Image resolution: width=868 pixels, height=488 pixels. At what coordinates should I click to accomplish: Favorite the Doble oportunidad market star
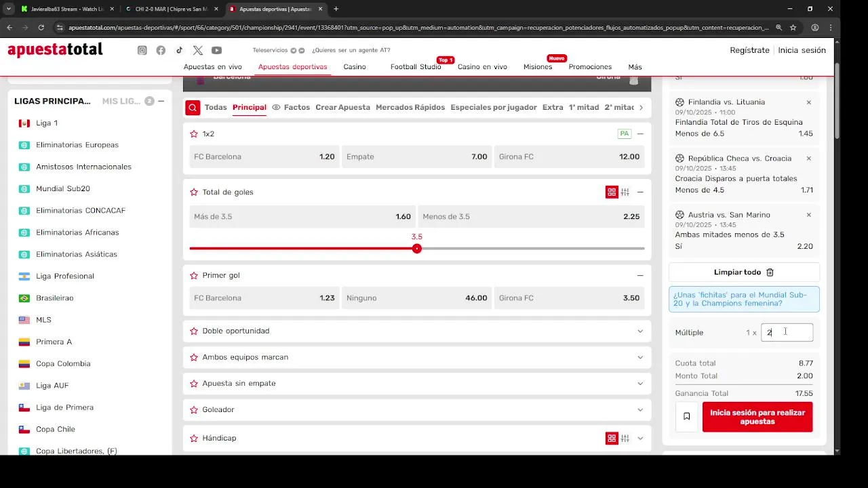194,331
